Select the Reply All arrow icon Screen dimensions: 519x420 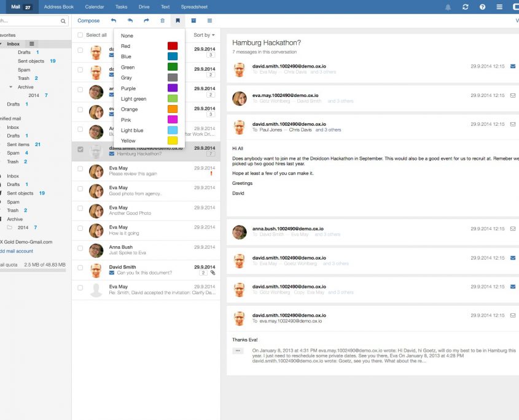(130, 20)
